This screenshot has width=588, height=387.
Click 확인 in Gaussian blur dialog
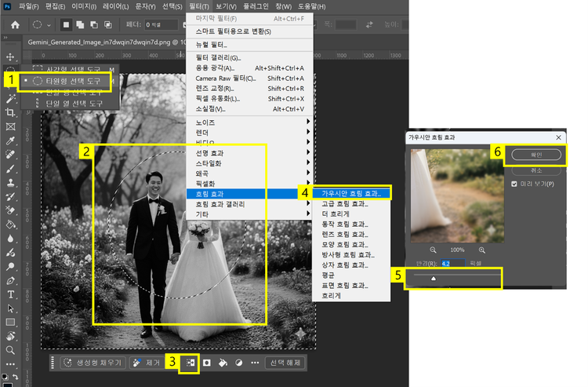coord(536,155)
